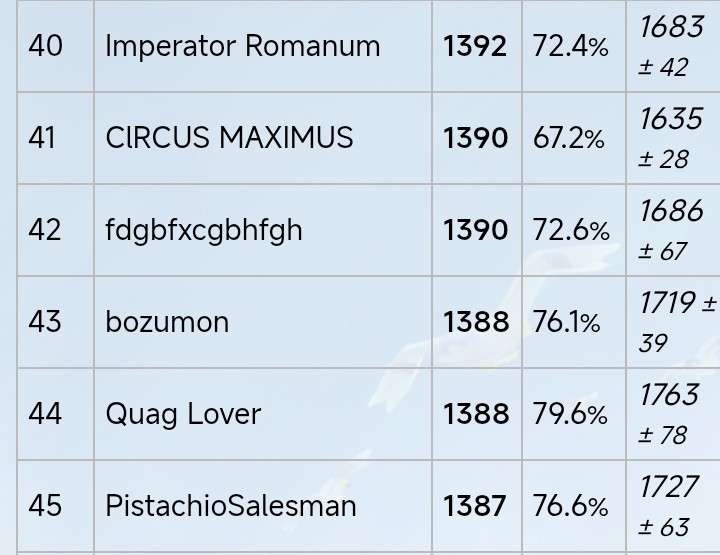Select the 67.2% value
Screen dimensions: 720x555
[569, 138]
